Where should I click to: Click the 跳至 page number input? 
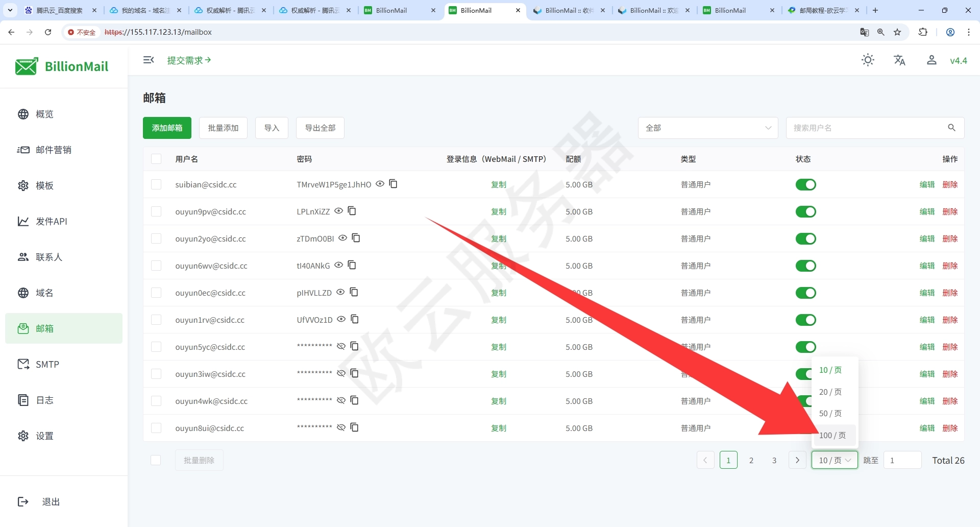901,460
